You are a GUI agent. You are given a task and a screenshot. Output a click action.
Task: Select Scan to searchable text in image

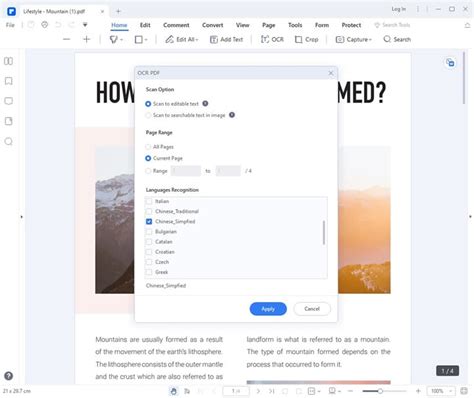click(185, 115)
